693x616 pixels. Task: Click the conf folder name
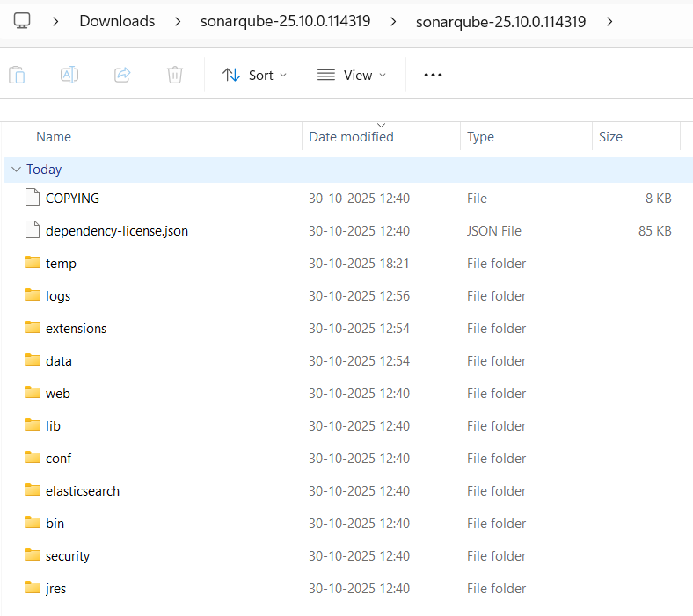pyautogui.click(x=58, y=459)
